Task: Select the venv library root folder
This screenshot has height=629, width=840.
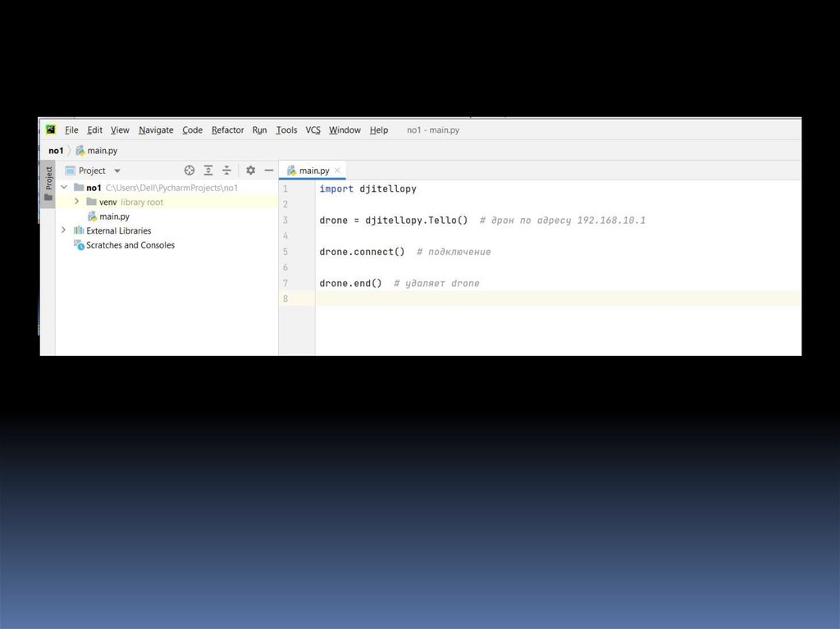Action: pyautogui.click(x=131, y=202)
